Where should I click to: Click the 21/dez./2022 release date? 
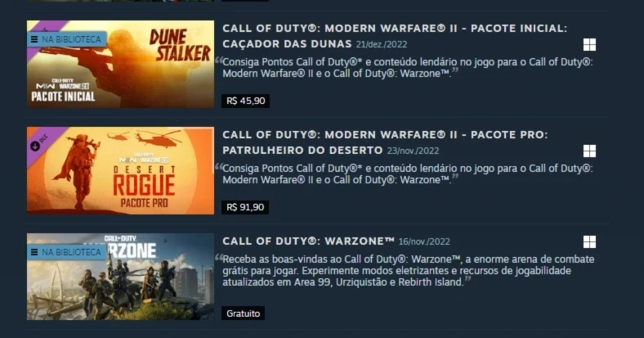click(x=382, y=44)
